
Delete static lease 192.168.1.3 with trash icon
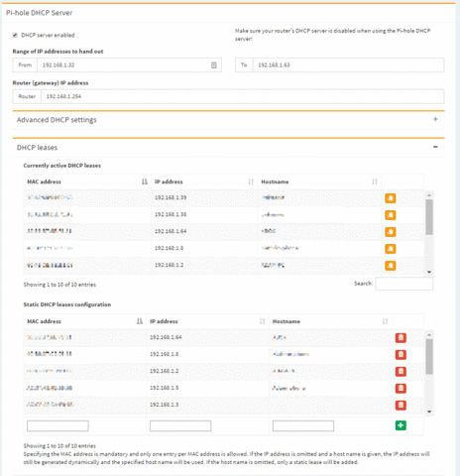pos(401,405)
